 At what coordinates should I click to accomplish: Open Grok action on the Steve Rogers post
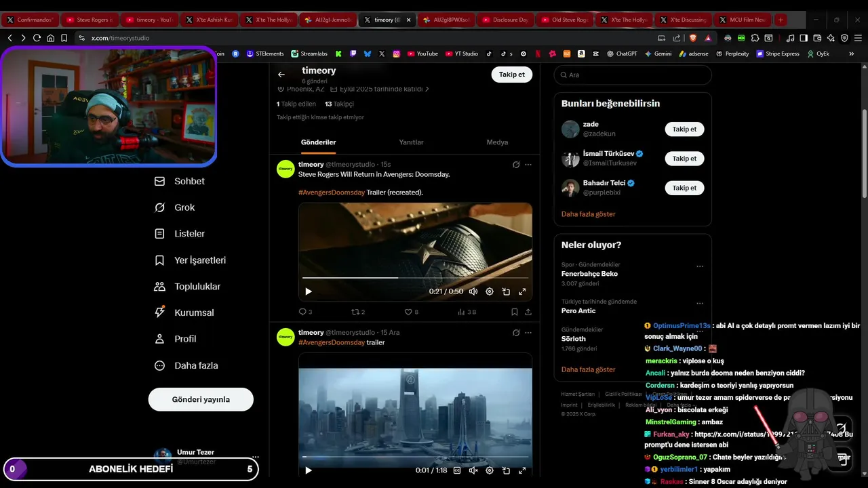click(516, 165)
